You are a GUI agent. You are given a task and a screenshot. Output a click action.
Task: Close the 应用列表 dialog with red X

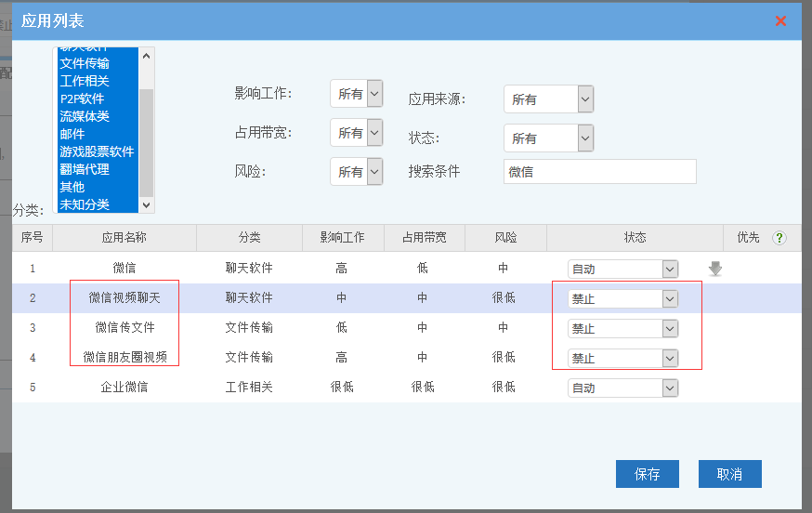780,20
